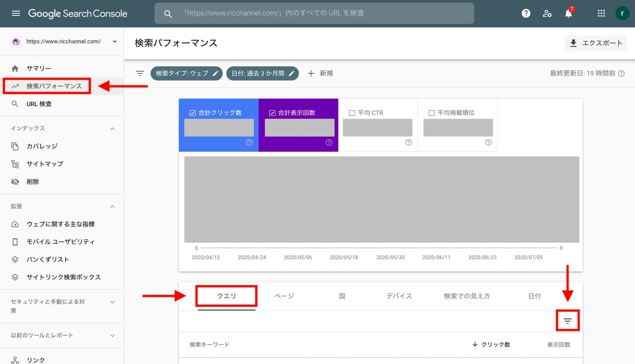Open サマリー in the sidebar

point(62,69)
